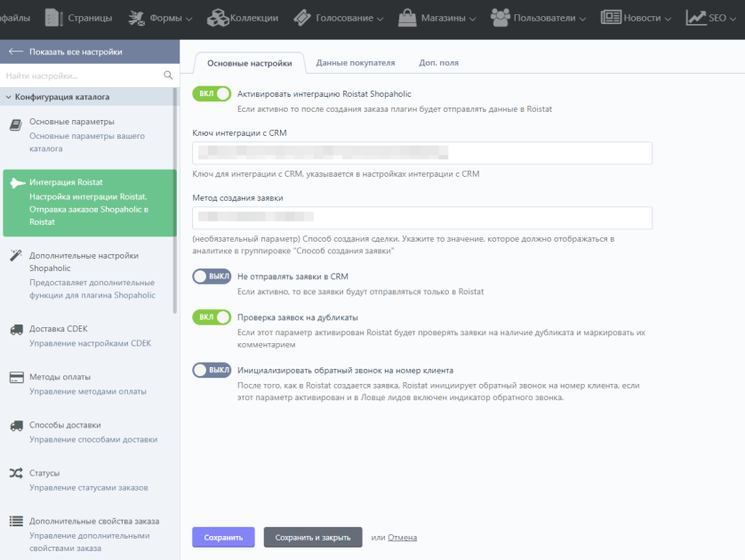Focus the CRM integration key field

click(422, 153)
